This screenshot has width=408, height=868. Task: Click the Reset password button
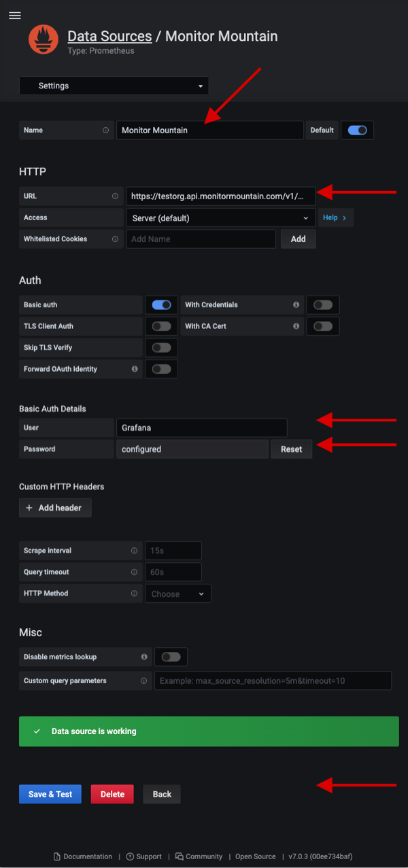(x=291, y=449)
